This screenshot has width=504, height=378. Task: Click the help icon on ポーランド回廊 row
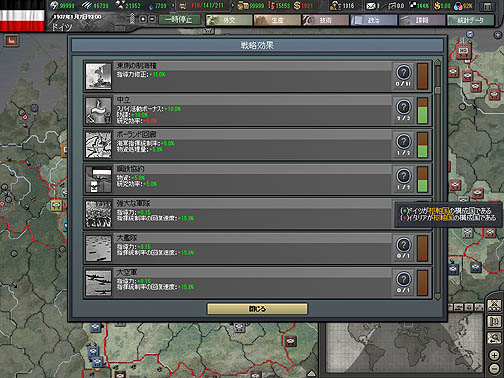pos(403,141)
